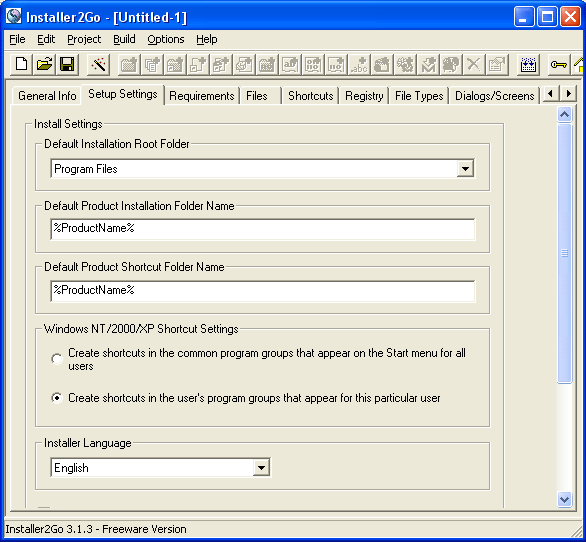The image size is (586, 542).
Task: Click the greyed-out properties icon after the X
Action: 497,64
